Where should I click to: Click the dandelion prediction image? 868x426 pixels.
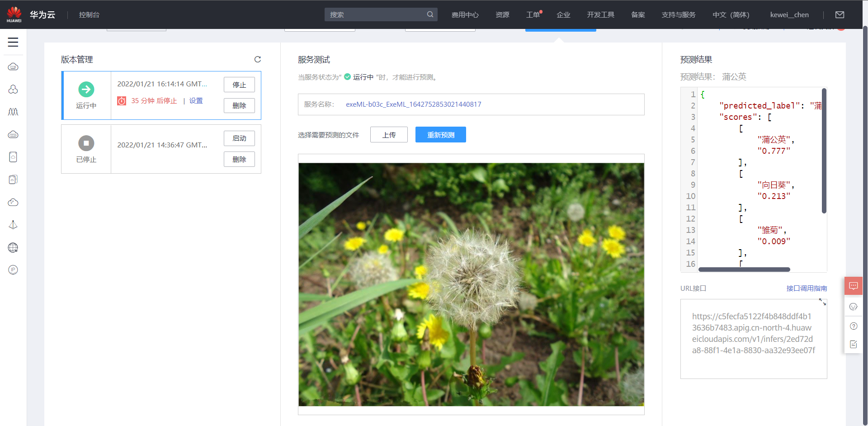(x=471, y=284)
